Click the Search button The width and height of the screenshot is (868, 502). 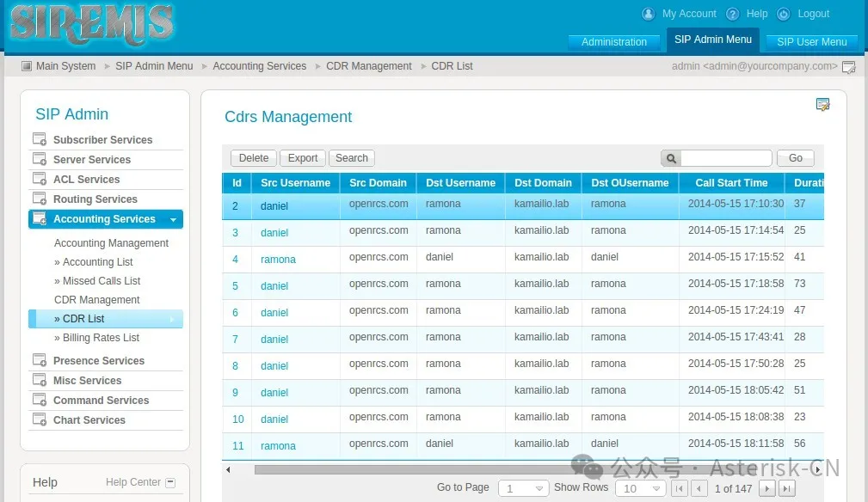pos(352,158)
